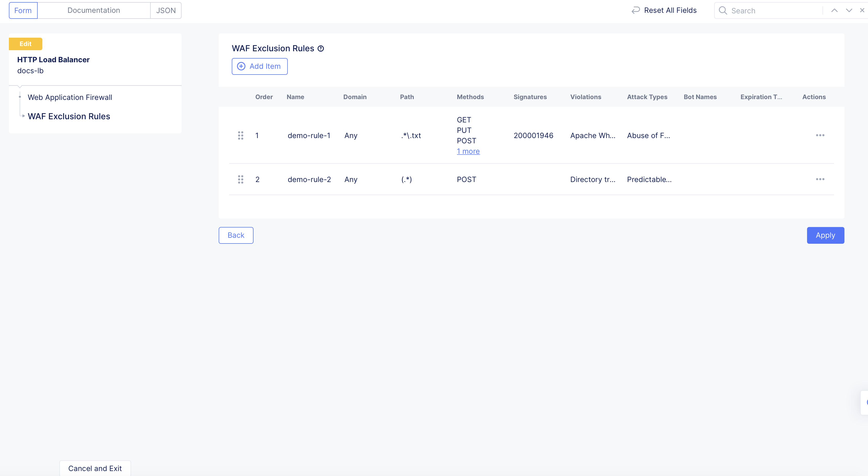Open actions menu for demo-rule-1
The height and width of the screenshot is (476, 868).
point(820,135)
